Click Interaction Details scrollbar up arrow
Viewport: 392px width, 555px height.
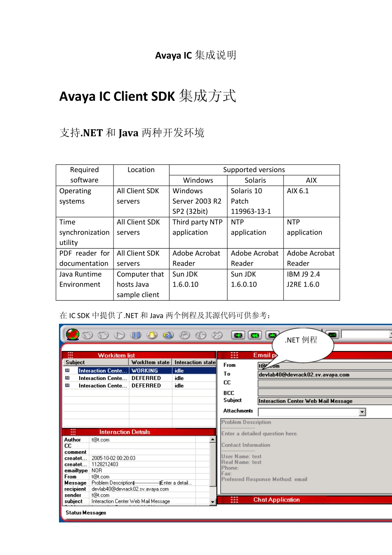pyautogui.click(x=213, y=440)
